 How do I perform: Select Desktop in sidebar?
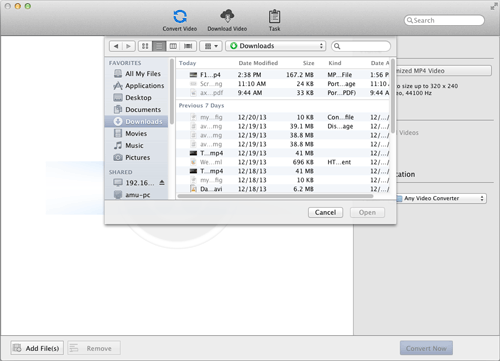137,98
